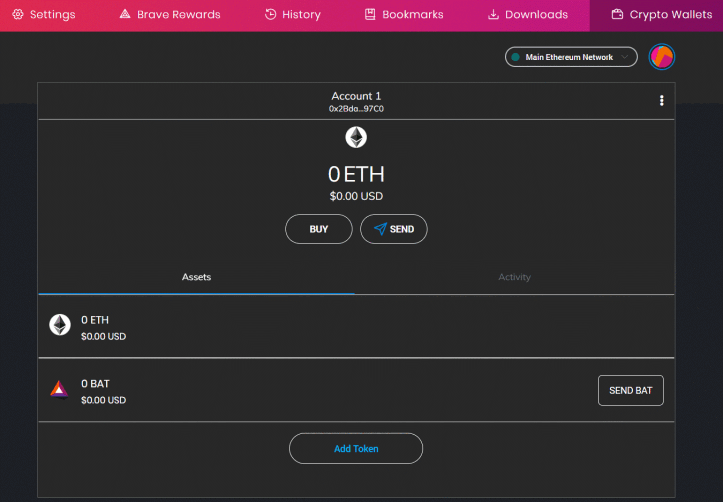723x502 pixels.
Task: Click the ETH asset icon in Assets list
Action: 60,325
